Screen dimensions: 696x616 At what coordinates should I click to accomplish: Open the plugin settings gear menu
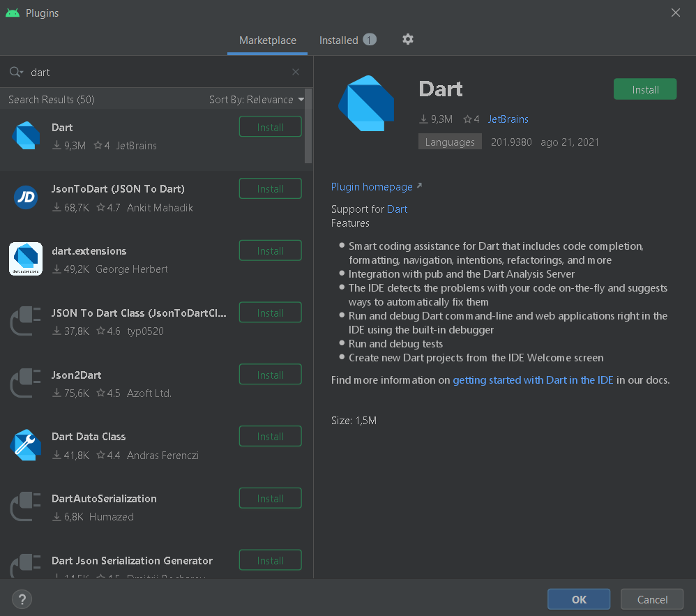[x=407, y=40]
